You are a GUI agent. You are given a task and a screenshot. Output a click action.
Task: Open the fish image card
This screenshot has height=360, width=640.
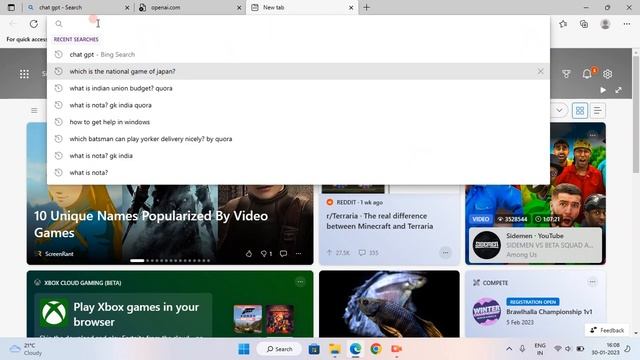[389, 304]
